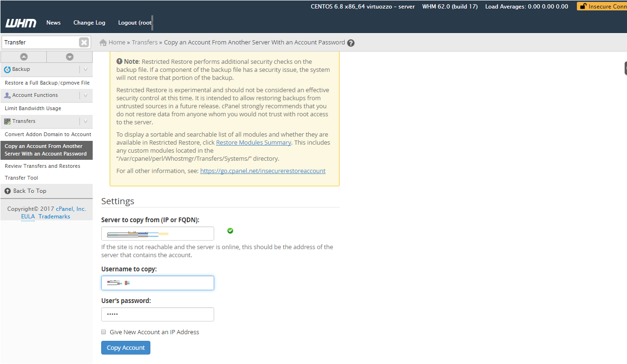Collapse all sidebar sections with up arrow

coord(24,57)
